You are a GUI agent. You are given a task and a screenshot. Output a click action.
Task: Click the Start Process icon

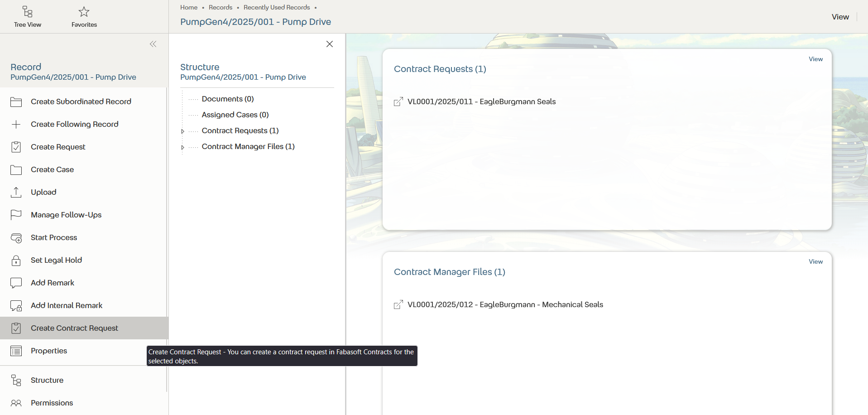(x=16, y=237)
